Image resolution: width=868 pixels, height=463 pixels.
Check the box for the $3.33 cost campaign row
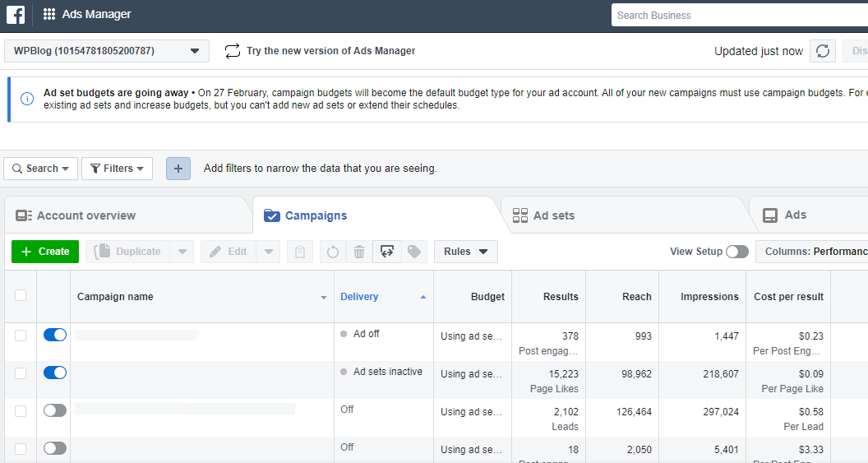point(21,448)
